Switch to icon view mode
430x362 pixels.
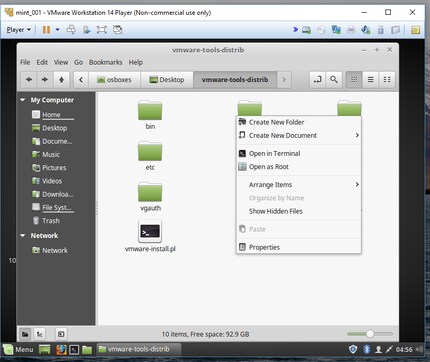coord(354,80)
